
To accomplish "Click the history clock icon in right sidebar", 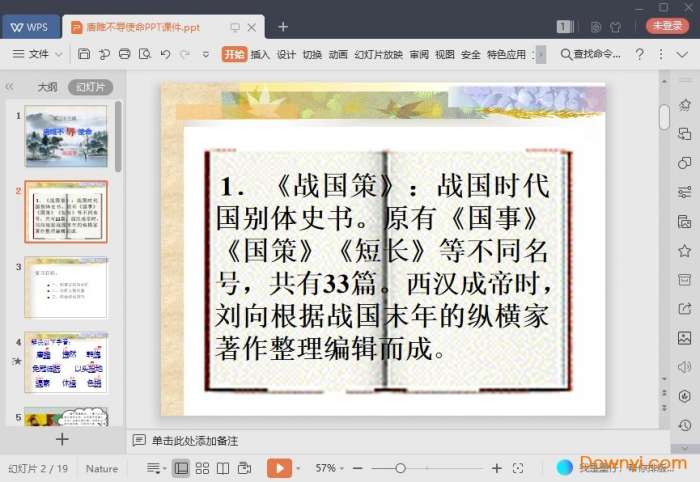I will 684,425.
